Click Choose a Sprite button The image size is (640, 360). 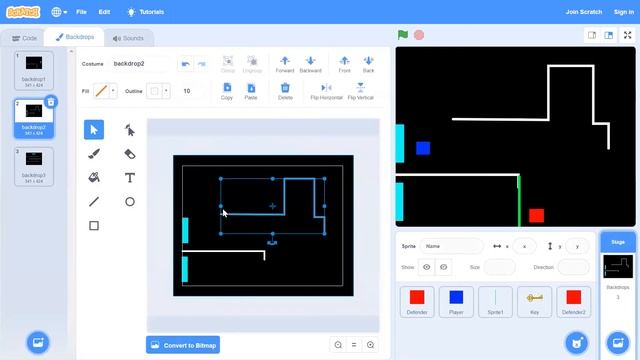click(x=577, y=342)
